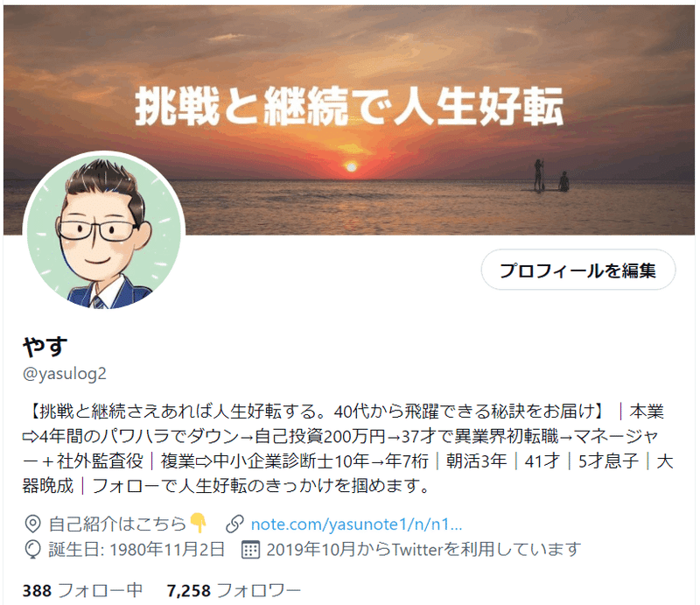The width and height of the screenshot is (700, 605).
Task: Click the display name やす
Action: coord(45,347)
